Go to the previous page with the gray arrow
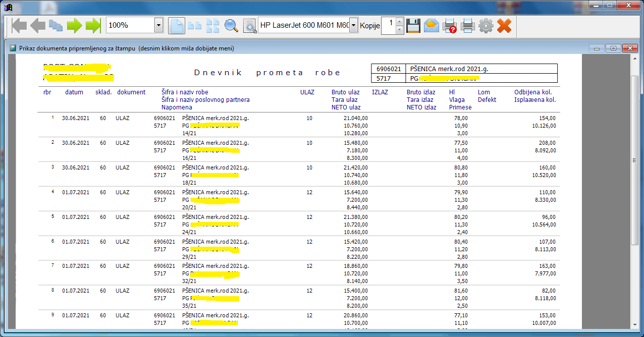This screenshot has height=337, width=644. (37, 26)
